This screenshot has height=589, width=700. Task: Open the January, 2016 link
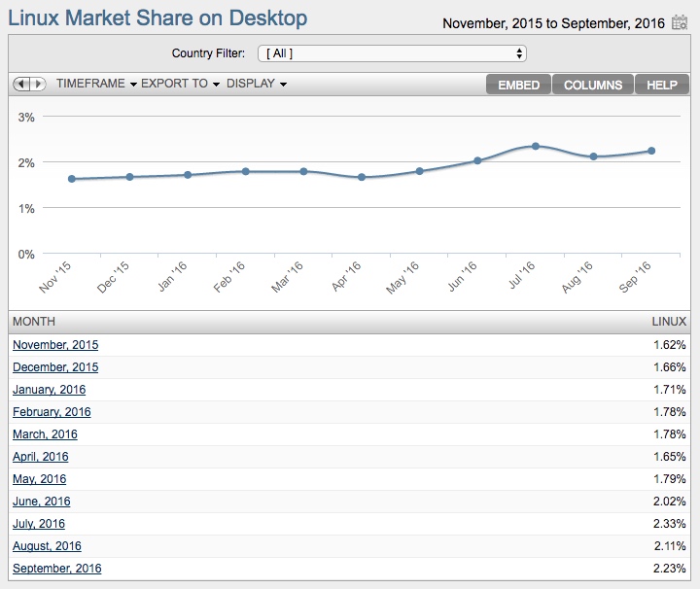(50, 390)
